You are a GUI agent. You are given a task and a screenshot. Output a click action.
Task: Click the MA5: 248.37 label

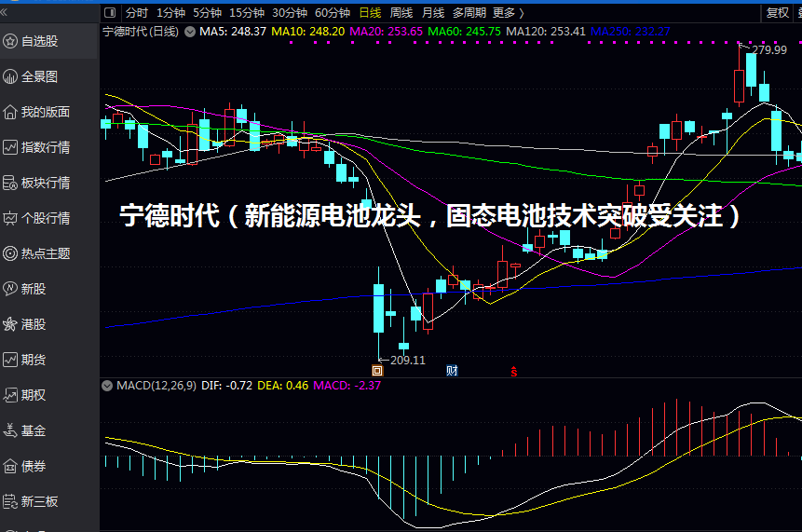233,32
